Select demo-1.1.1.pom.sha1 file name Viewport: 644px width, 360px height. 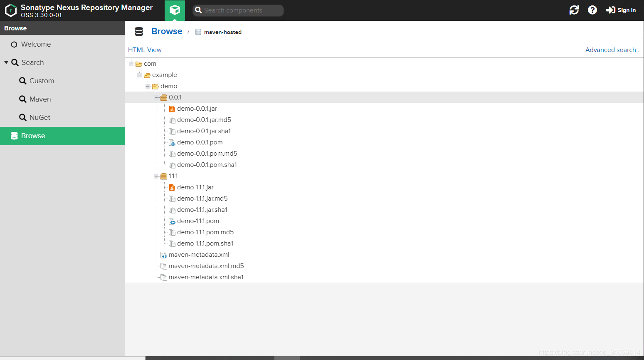[205, 243]
